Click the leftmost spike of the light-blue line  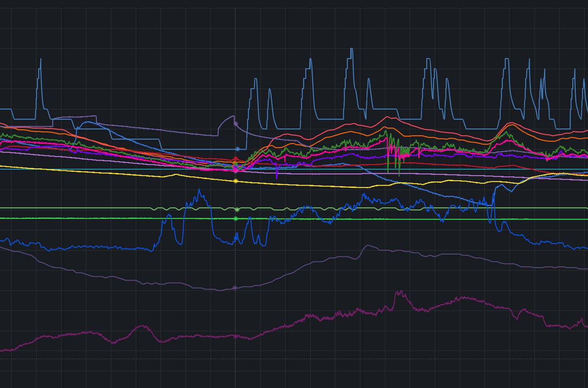click(41, 59)
